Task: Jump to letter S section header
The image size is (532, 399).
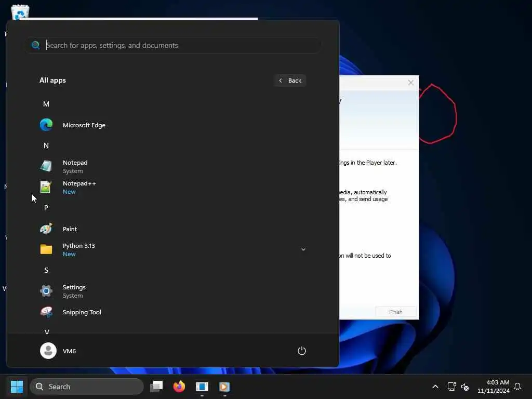Action: pos(46,270)
